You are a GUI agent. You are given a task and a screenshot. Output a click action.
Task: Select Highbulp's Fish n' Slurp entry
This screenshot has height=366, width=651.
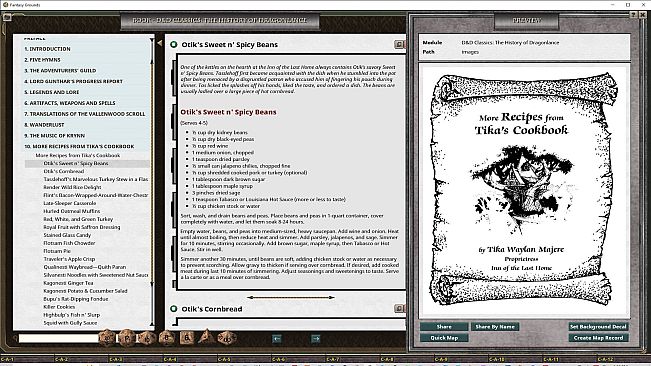(x=71, y=315)
